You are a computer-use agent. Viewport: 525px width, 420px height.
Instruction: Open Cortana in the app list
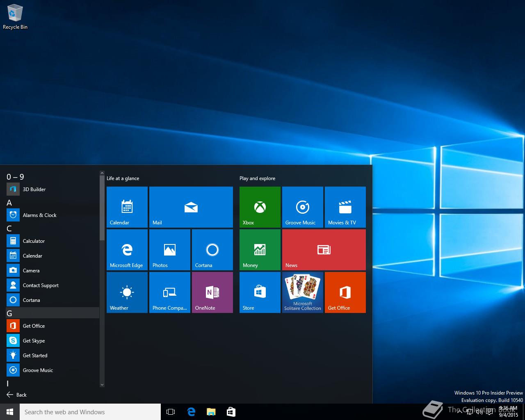pos(52,300)
